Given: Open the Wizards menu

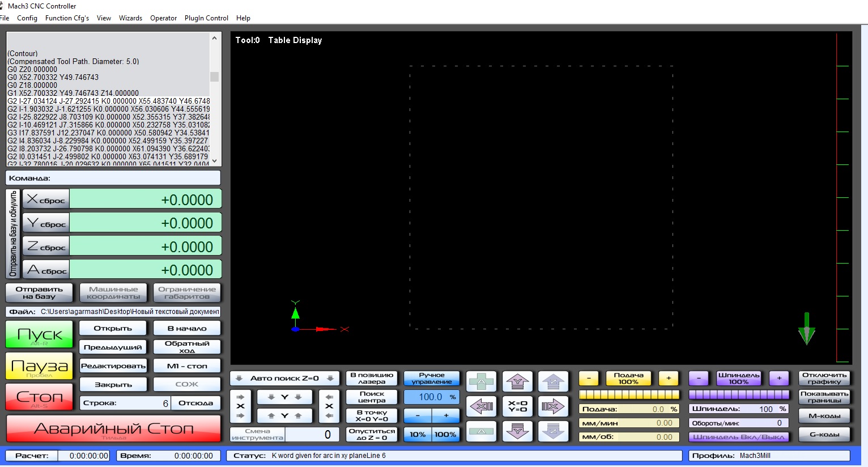Looking at the screenshot, I should (x=130, y=18).
